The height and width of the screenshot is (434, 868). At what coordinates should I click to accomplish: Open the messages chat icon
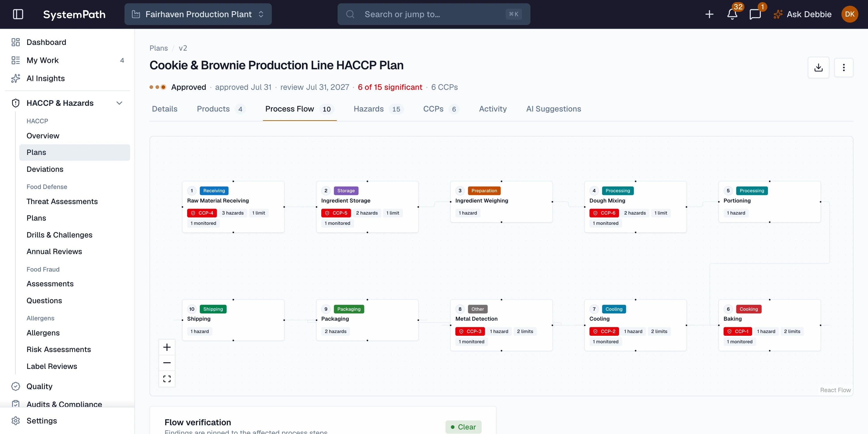[x=755, y=14]
